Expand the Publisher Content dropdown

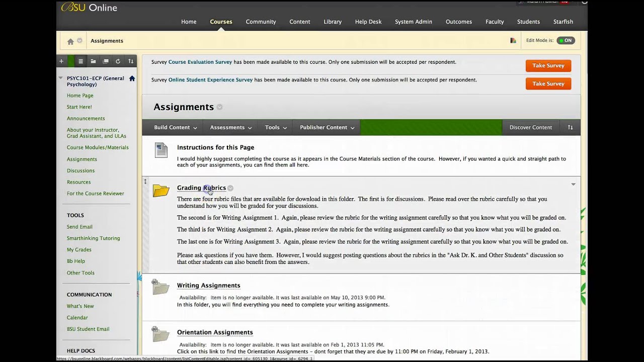[x=327, y=128]
